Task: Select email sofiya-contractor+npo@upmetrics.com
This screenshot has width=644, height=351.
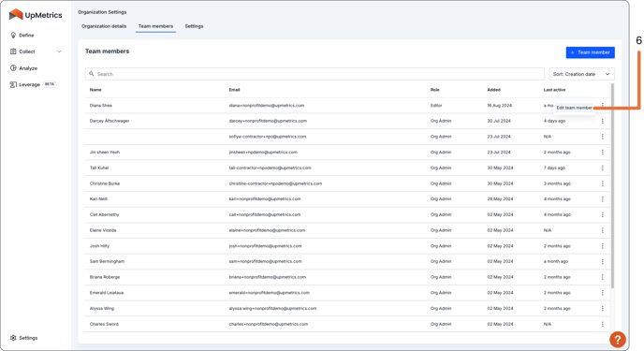Action: (x=268, y=137)
